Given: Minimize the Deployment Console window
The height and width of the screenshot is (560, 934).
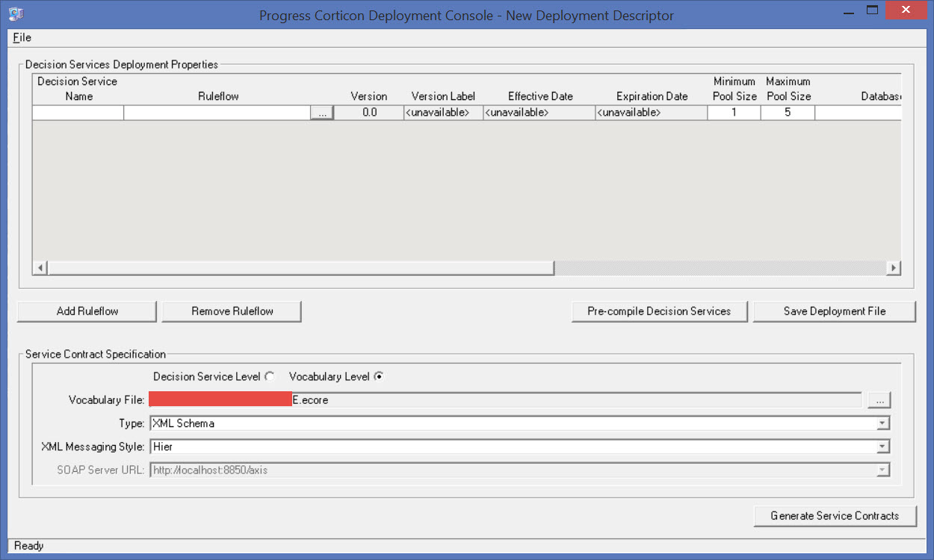Looking at the screenshot, I should [x=847, y=11].
